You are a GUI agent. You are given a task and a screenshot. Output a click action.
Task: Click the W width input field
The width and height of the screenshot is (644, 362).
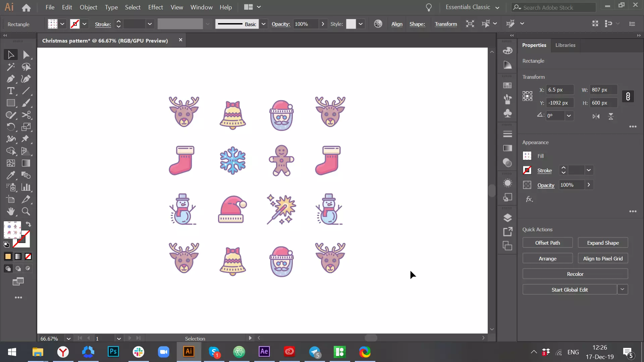pyautogui.click(x=603, y=90)
